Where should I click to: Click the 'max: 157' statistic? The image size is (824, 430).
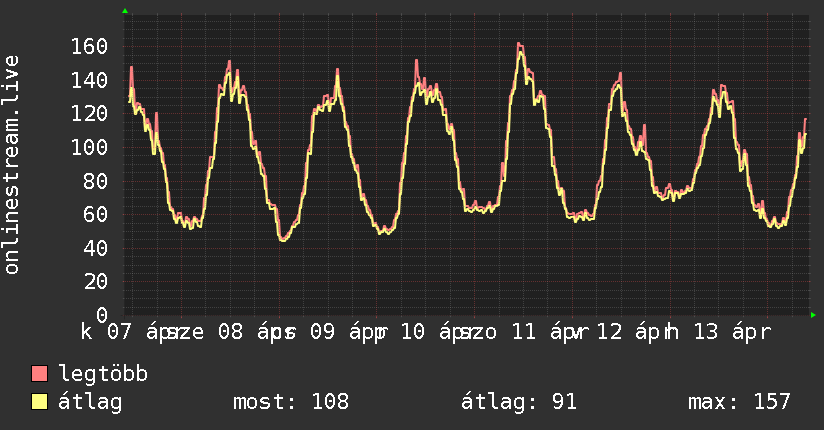739,403
